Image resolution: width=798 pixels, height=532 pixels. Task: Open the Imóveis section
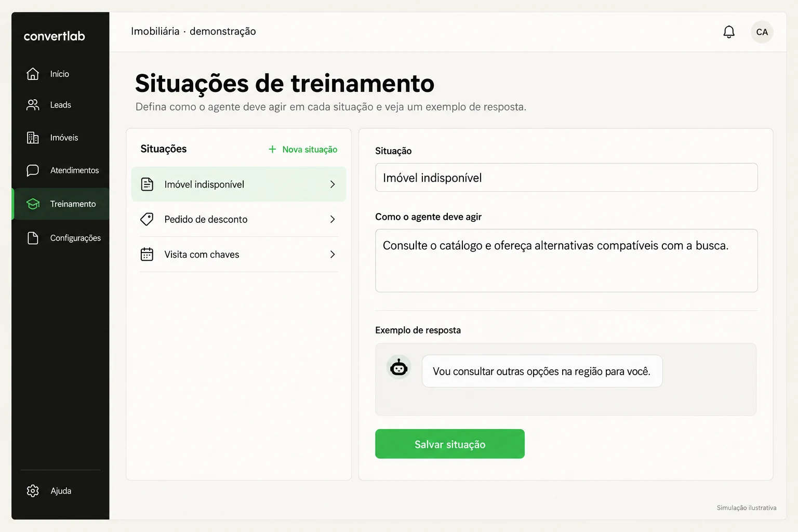[61, 138]
